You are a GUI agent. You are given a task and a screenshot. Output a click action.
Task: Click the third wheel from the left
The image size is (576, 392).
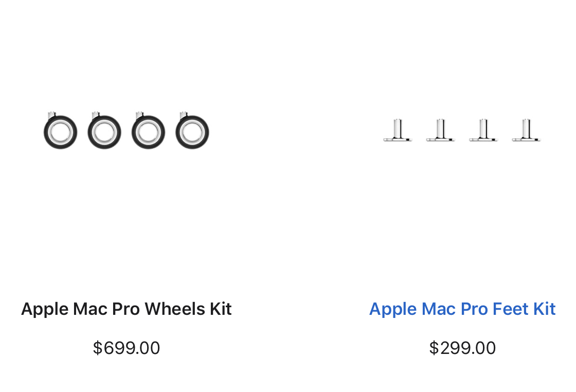point(148,132)
